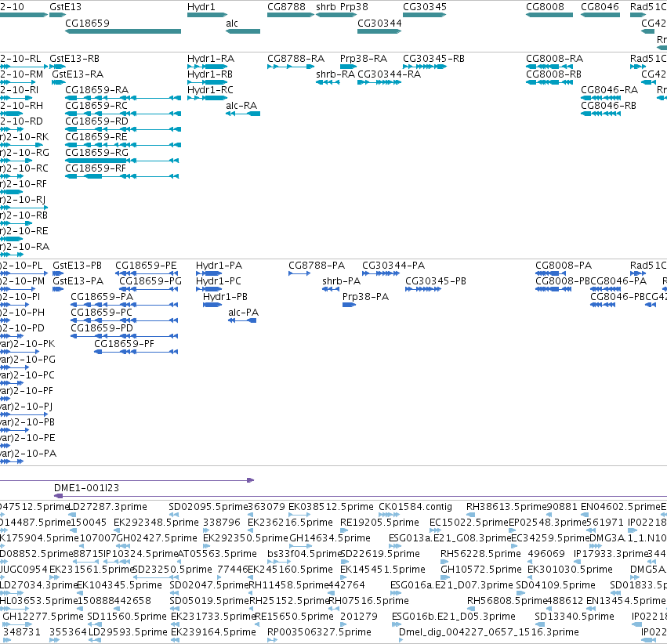Click the GstE13-RB transcript
667x644 pixels.
point(57,67)
